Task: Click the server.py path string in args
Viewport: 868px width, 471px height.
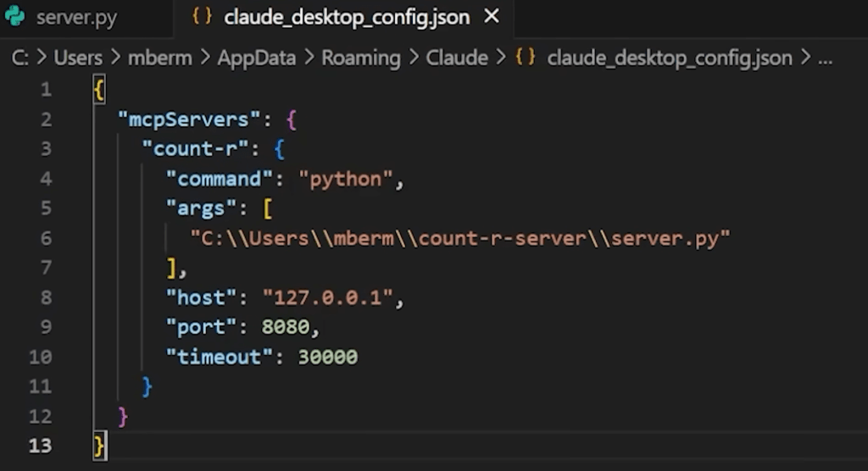Action: coord(459,238)
